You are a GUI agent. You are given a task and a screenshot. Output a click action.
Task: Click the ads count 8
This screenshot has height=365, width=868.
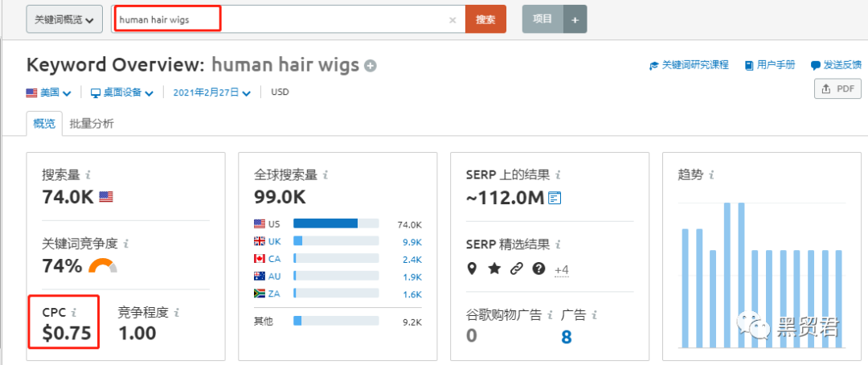point(567,337)
